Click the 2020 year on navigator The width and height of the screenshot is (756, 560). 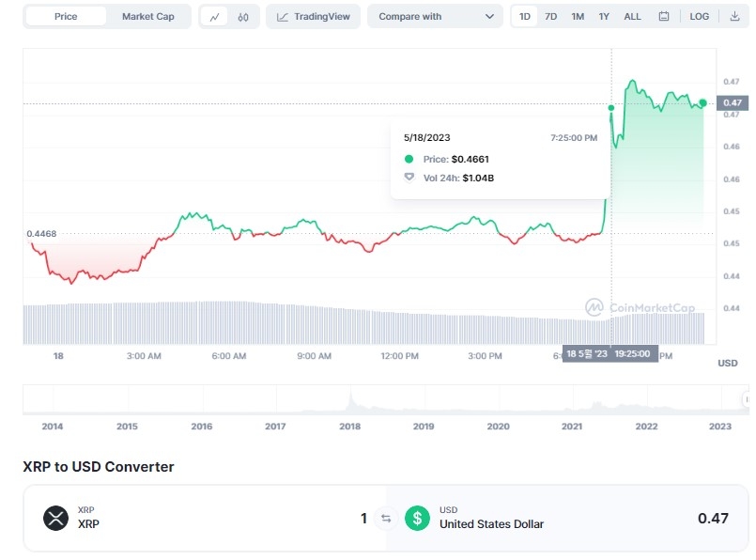498,427
